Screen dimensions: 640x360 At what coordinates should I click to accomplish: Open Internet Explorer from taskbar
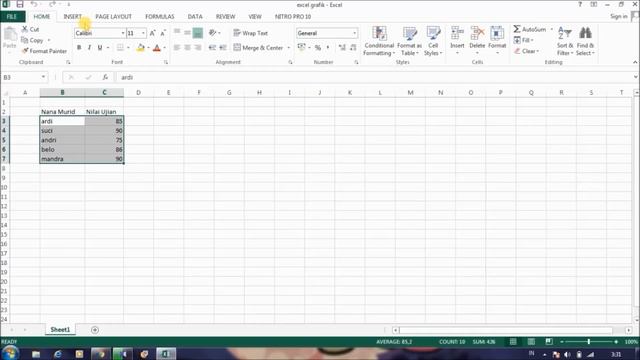pos(58,354)
